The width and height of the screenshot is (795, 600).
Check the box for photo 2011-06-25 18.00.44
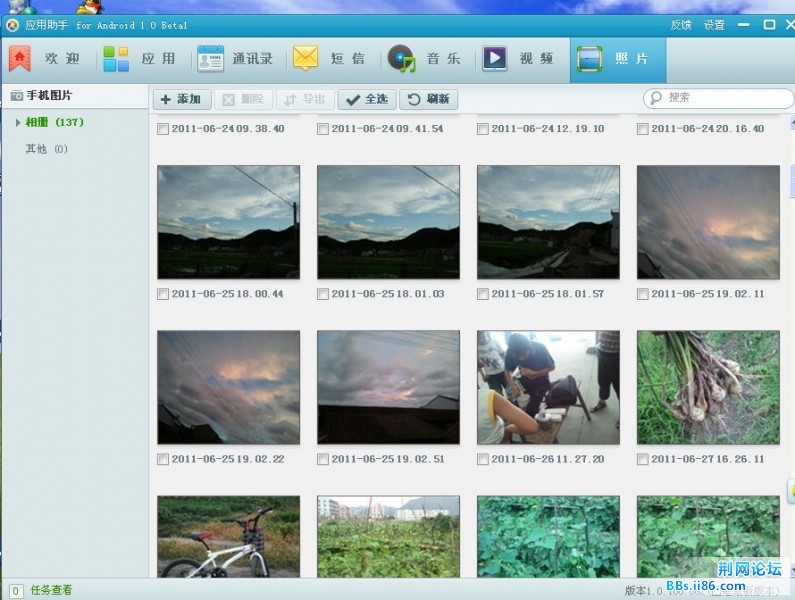pos(163,294)
